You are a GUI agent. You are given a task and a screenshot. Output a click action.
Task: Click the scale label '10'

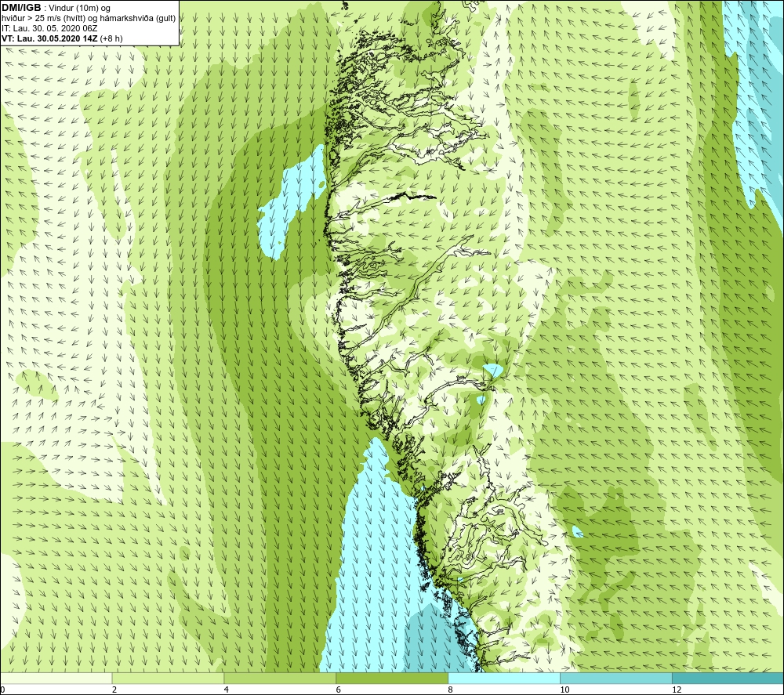564,690
